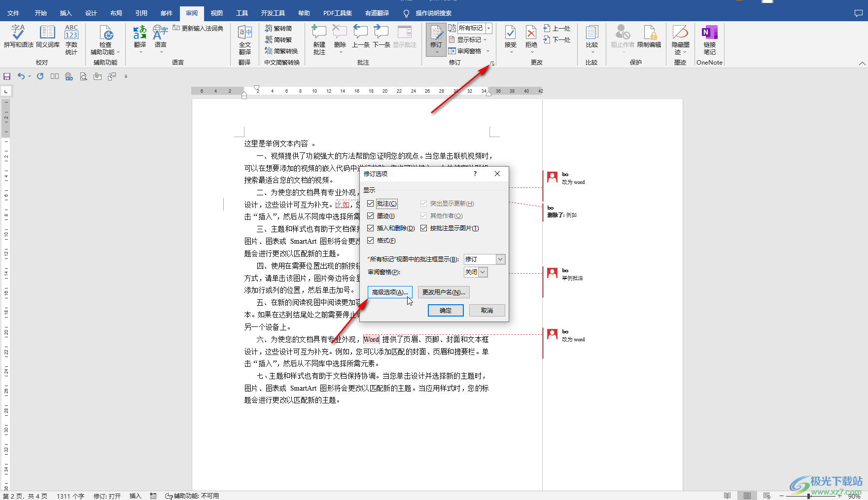Open balloons display dropdown set to 修订
Screen dimensions: 868x500
(x=485, y=259)
